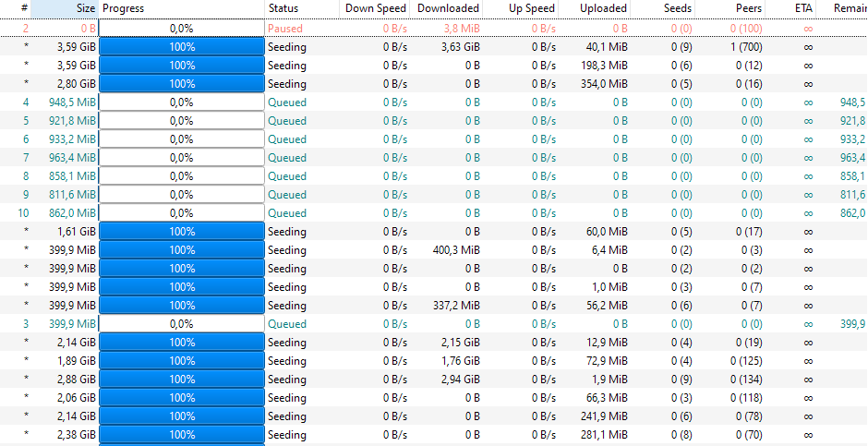The width and height of the screenshot is (868, 446).
Task: Select the 858,1 MiB size cell
Action: tap(72, 176)
